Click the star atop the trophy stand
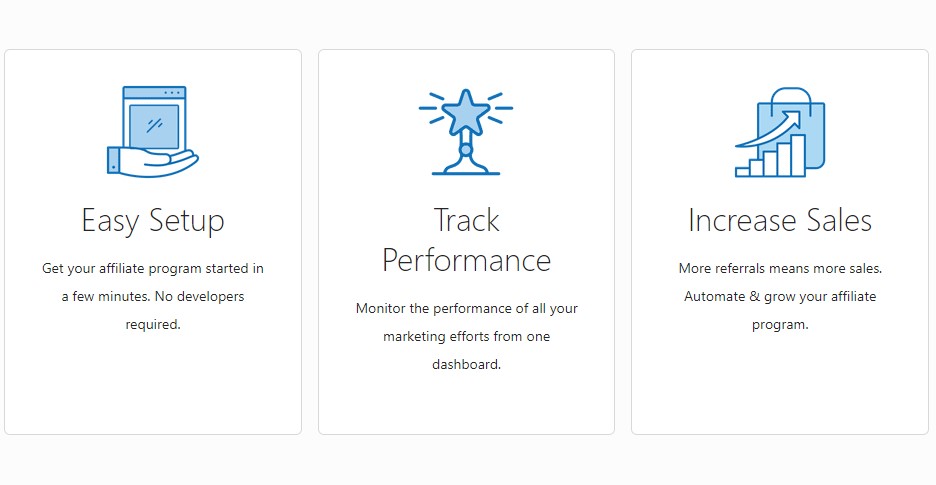This screenshot has width=936, height=485. point(466,113)
